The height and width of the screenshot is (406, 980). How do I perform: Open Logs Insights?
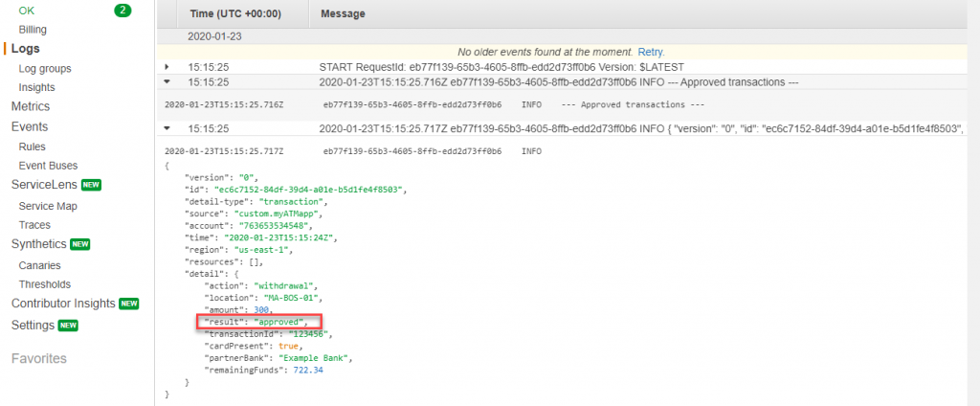coord(37,87)
